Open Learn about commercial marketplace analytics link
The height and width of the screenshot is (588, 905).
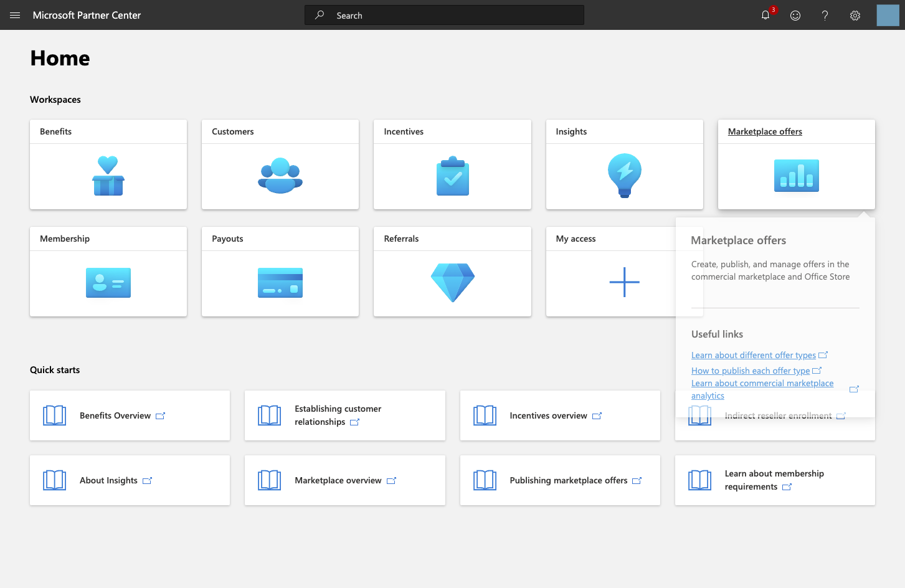pyautogui.click(x=762, y=389)
